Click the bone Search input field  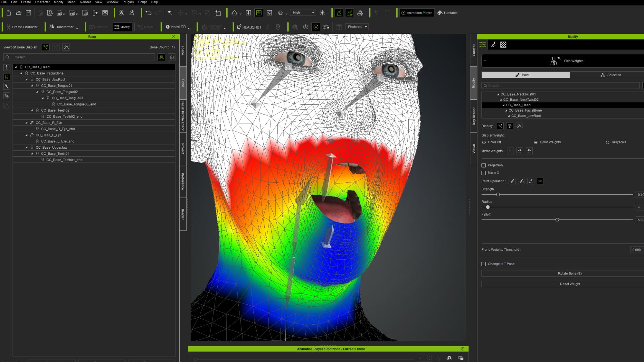[79, 57]
